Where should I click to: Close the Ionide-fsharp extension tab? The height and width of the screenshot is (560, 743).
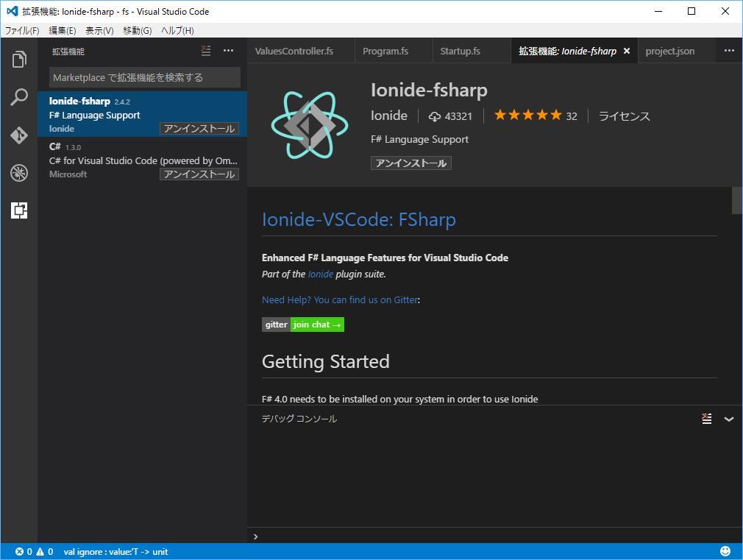point(627,51)
